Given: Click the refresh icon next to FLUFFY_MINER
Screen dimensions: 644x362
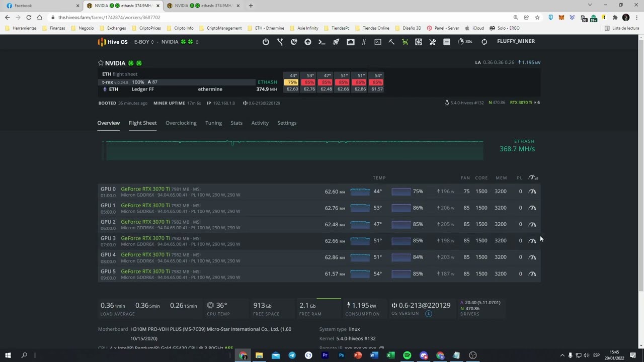Looking at the screenshot, I should [484, 42].
